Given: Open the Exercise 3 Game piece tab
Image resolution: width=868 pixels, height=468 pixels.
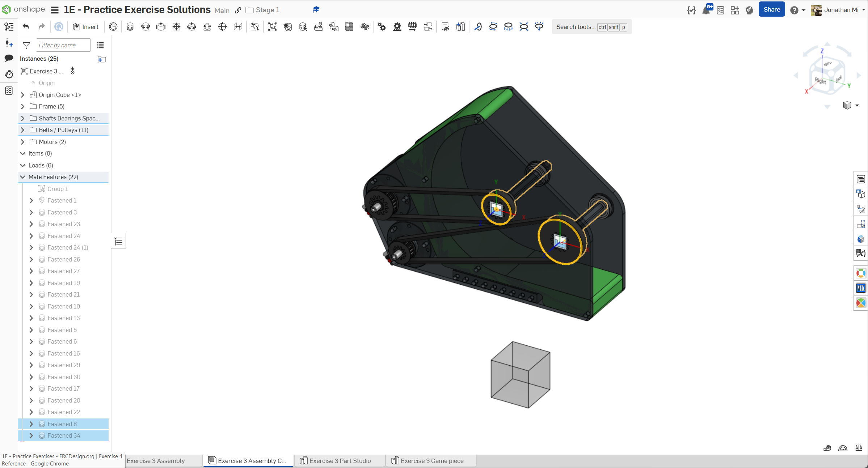Looking at the screenshot, I should [431, 461].
